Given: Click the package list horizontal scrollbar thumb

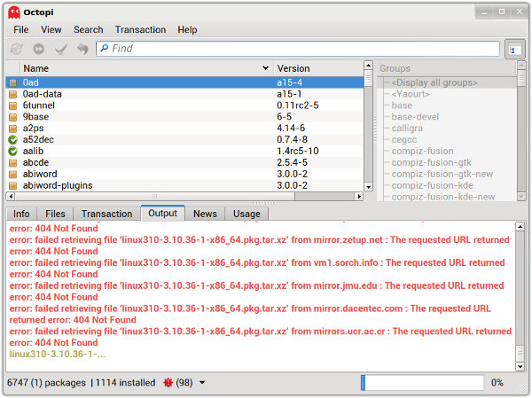Looking at the screenshot, I should point(154,197).
